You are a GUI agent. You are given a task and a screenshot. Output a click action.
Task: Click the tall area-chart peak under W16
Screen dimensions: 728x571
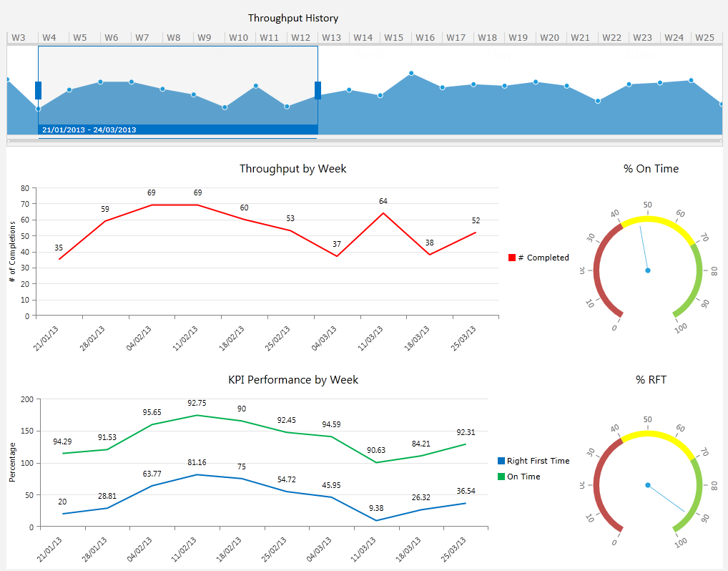(x=412, y=73)
